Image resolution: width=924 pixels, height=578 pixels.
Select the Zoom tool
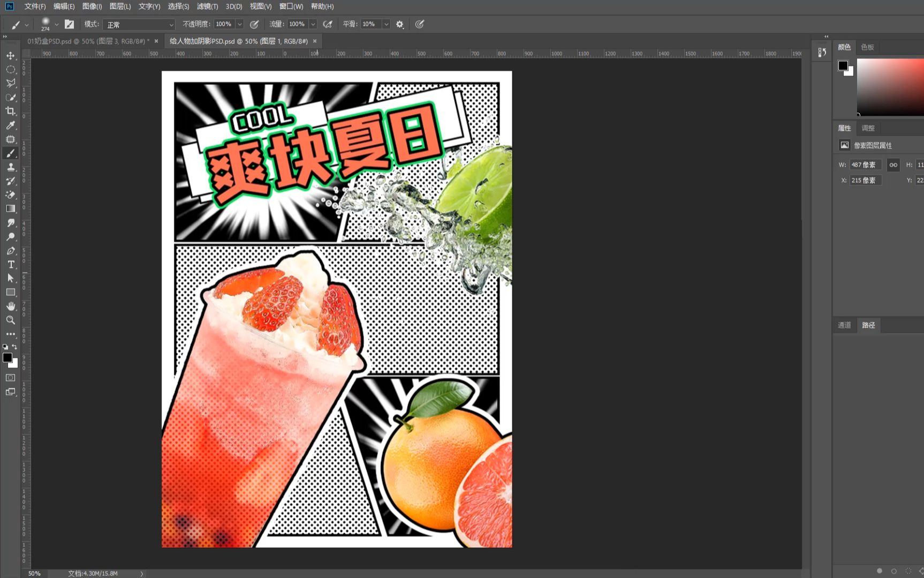[11, 320]
